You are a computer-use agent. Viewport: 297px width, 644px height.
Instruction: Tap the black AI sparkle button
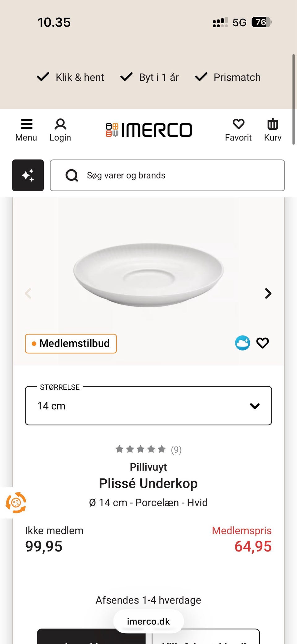tap(28, 175)
